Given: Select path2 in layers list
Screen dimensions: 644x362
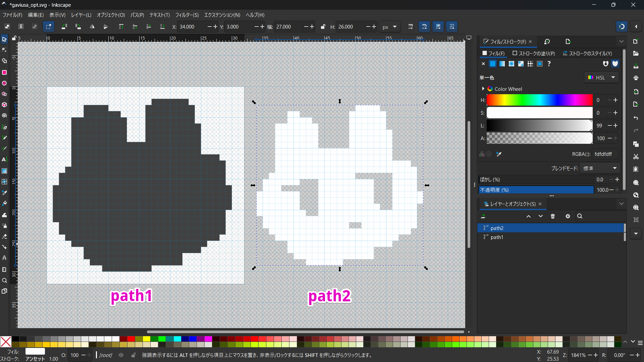Looking at the screenshot, I should click(x=550, y=228).
